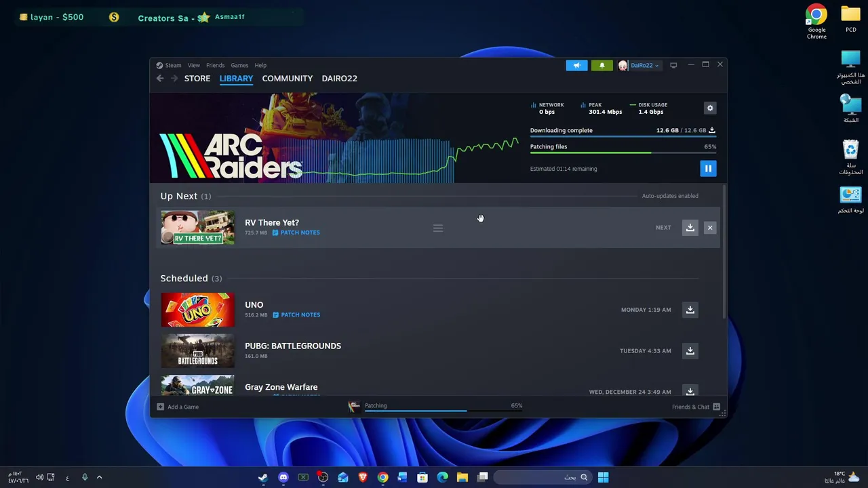This screenshot has width=868, height=488.
Task: Open the Steam menu
Action: pyautogui.click(x=169, y=65)
